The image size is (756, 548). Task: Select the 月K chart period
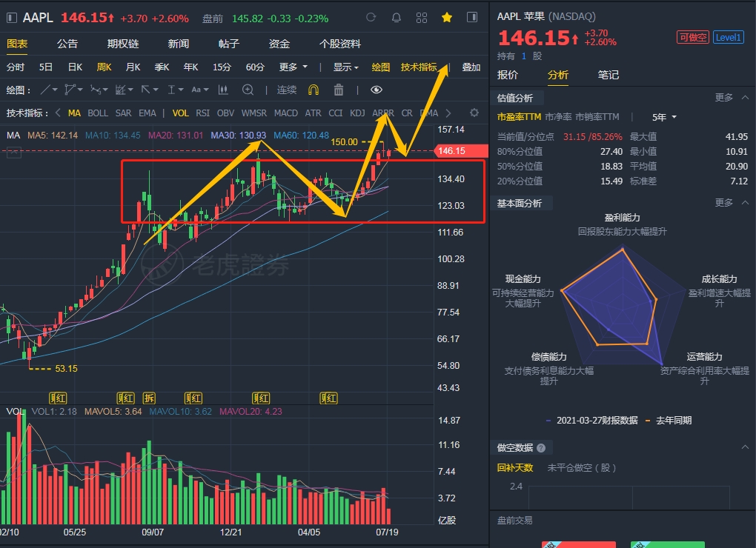[x=133, y=67]
